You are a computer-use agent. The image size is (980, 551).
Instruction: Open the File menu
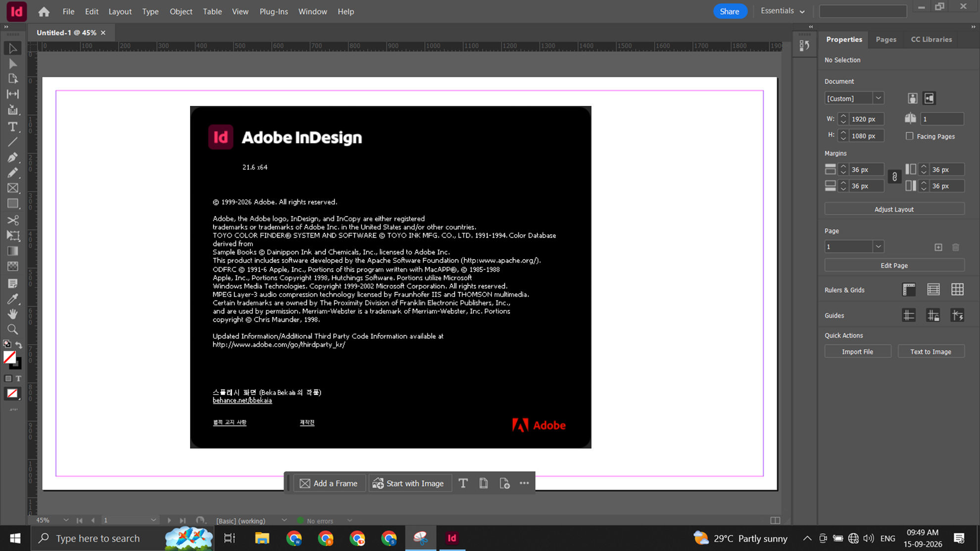pyautogui.click(x=68, y=11)
